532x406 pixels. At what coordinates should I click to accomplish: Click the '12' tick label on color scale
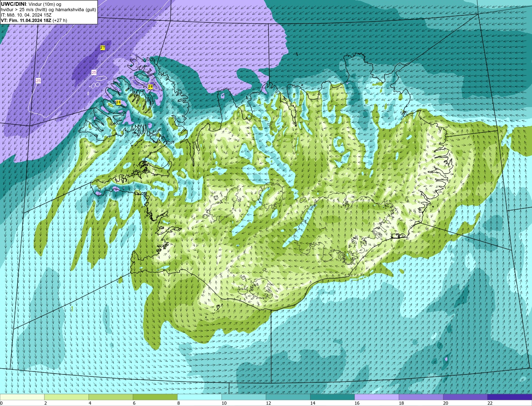(x=268, y=403)
